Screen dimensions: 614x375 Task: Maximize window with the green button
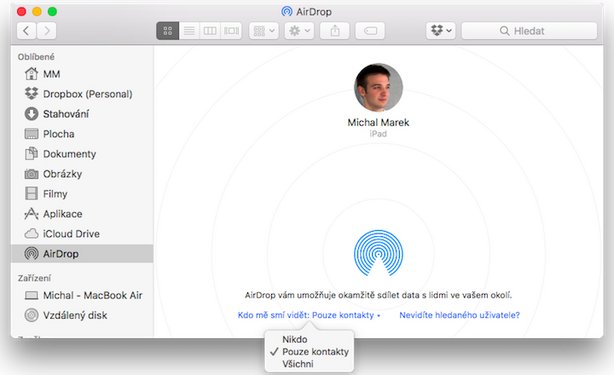pos(52,12)
